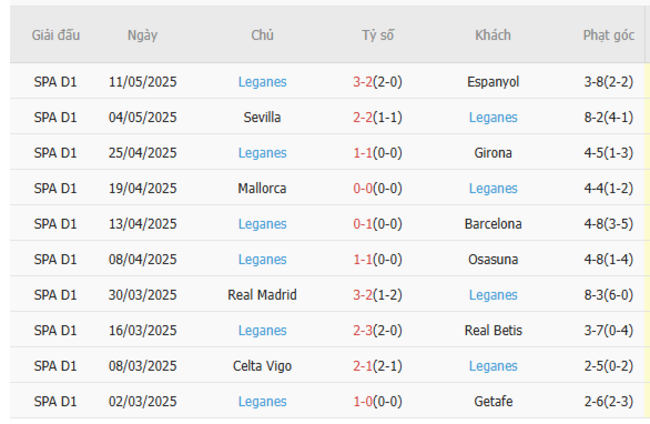The width and height of the screenshot is (650, 424).
Task: Open the Sevilla team link
Action: (x=262, y=117)
